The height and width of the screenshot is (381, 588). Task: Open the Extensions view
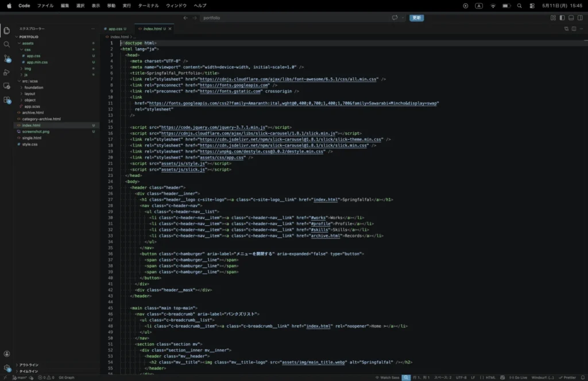[7, 100]
